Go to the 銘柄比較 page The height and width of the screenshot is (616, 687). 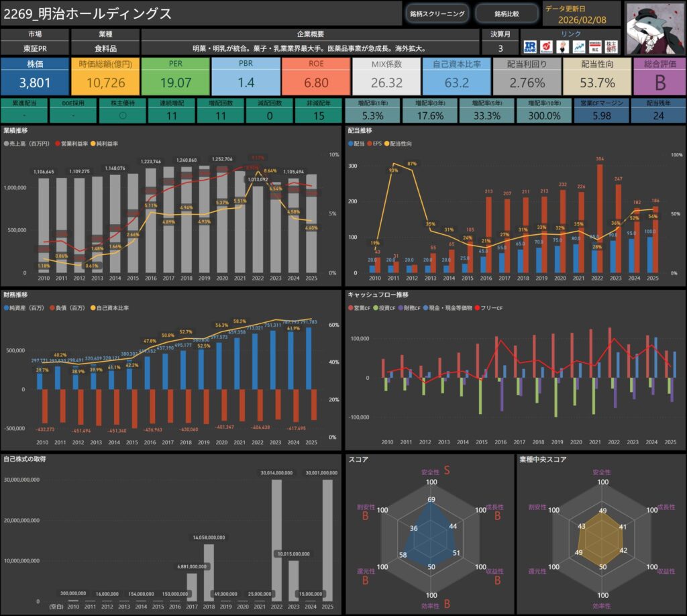coord(507,13)
